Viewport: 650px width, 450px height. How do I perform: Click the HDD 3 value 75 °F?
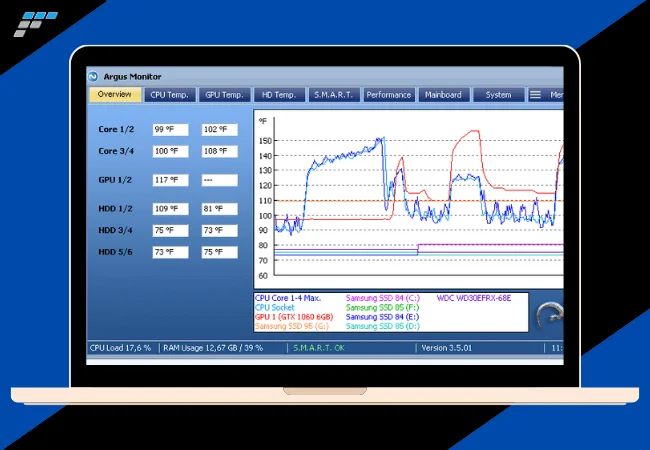tap(170, 230)
